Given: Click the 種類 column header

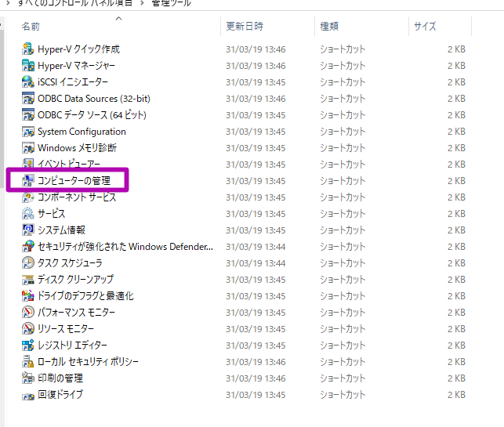Looking at the screenshot, I should click(x=329, y=27).
